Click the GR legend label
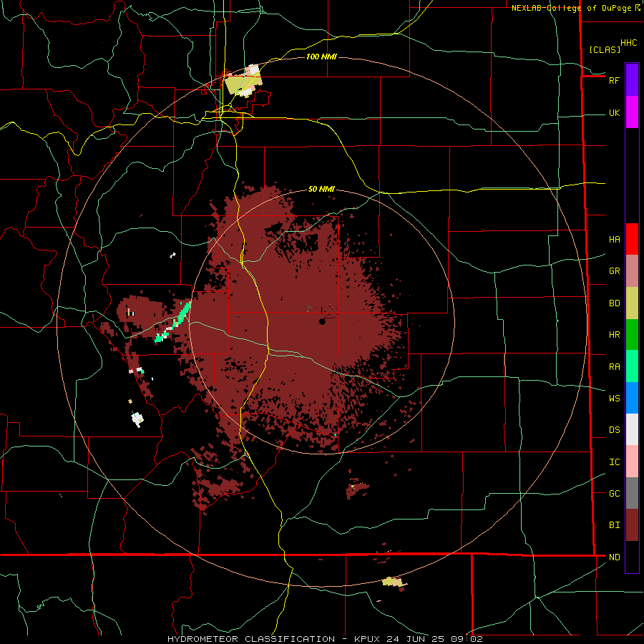This screenshot has height=644, width=644. click(x=614, y=271)
